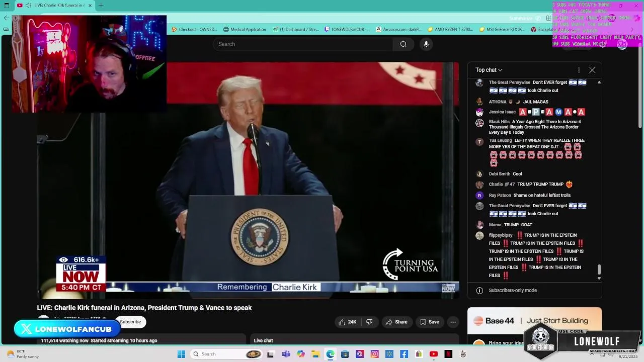Open the AMD RYZEN 7 3700 bookmark

click(450, 29)
